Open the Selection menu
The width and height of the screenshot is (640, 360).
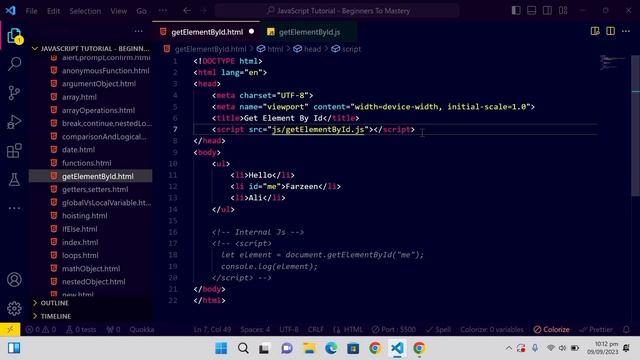point(85,11)
